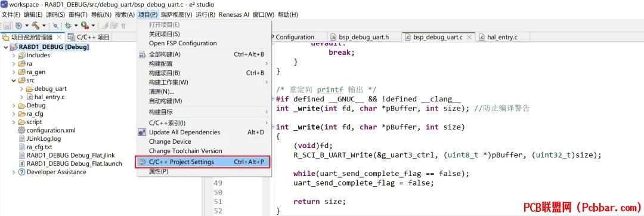Open the dropdown arrow next to gear icon
The height and width of the screenshot is (216, 644).
(x=26, y=26)
